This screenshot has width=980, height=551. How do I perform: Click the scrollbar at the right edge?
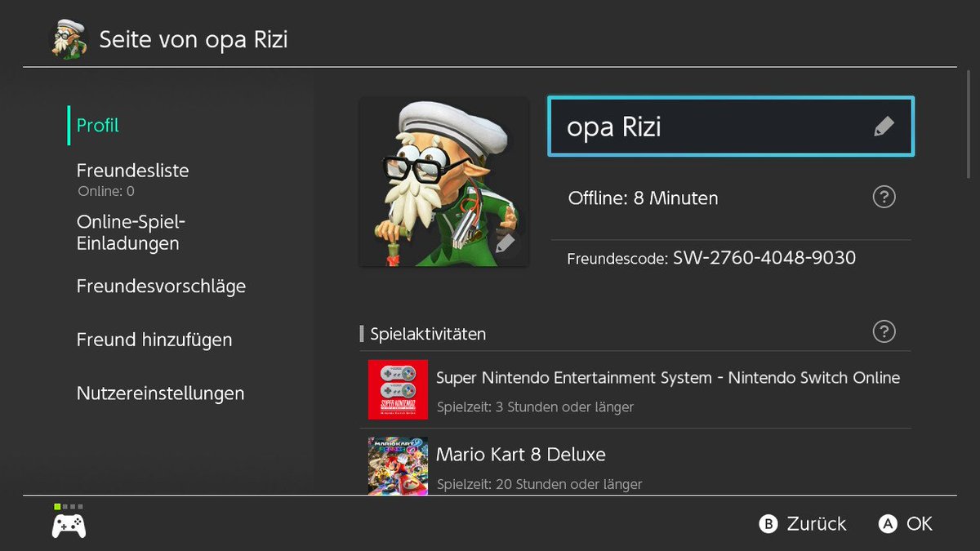click(x=969, y=122)
